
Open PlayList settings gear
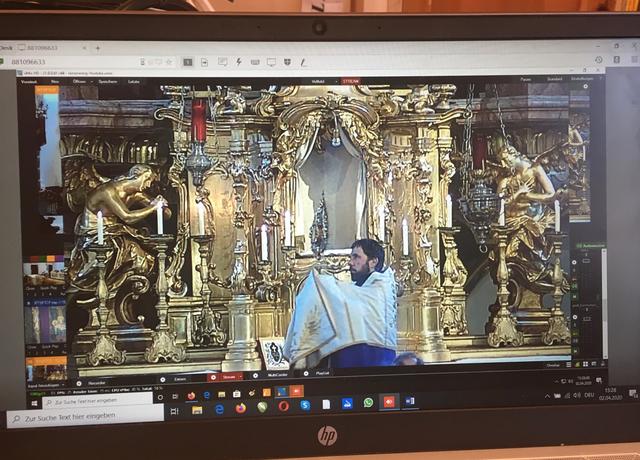306,373
